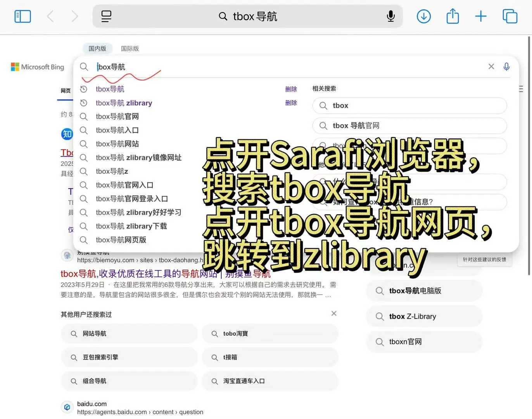Switch to 国内版 tab
The width and height of the screenshot is (532, 419).
click(97, 48)
